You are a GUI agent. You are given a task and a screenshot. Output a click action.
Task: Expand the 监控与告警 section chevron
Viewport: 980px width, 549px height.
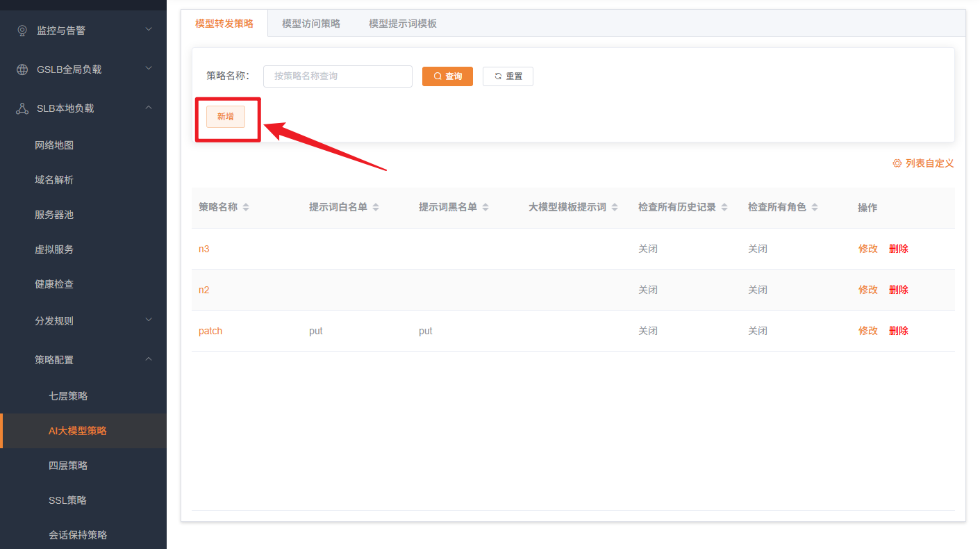point(149,30)
